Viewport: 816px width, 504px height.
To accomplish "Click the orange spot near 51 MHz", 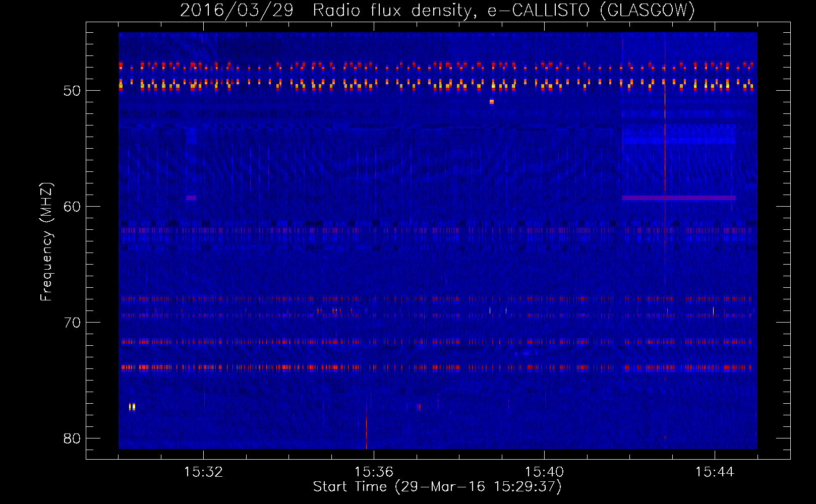I will click(x=492, y=102).
